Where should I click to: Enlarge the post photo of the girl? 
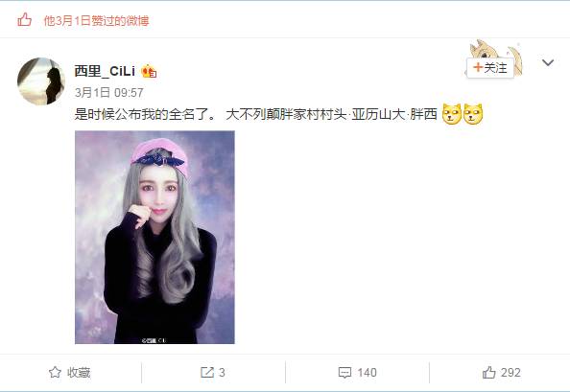[154, 237]
